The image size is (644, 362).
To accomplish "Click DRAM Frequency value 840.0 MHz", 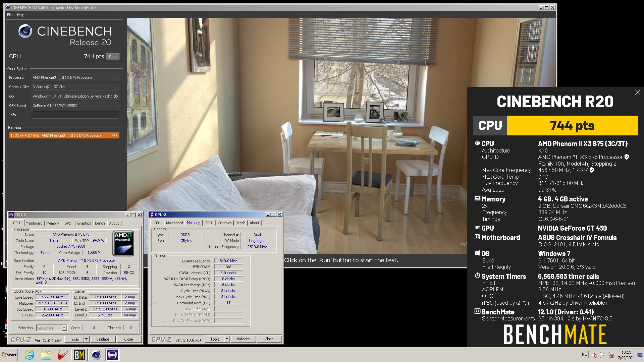I will coord(228,261).
